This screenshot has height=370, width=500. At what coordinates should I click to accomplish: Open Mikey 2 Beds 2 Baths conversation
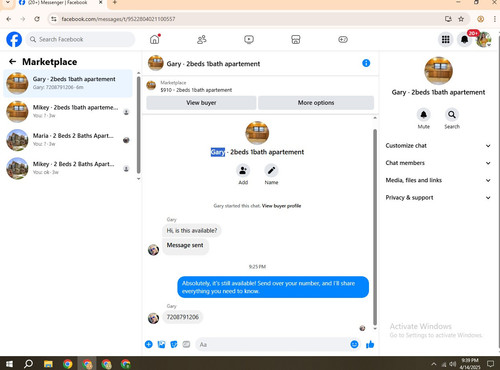(x=68, y=168)
